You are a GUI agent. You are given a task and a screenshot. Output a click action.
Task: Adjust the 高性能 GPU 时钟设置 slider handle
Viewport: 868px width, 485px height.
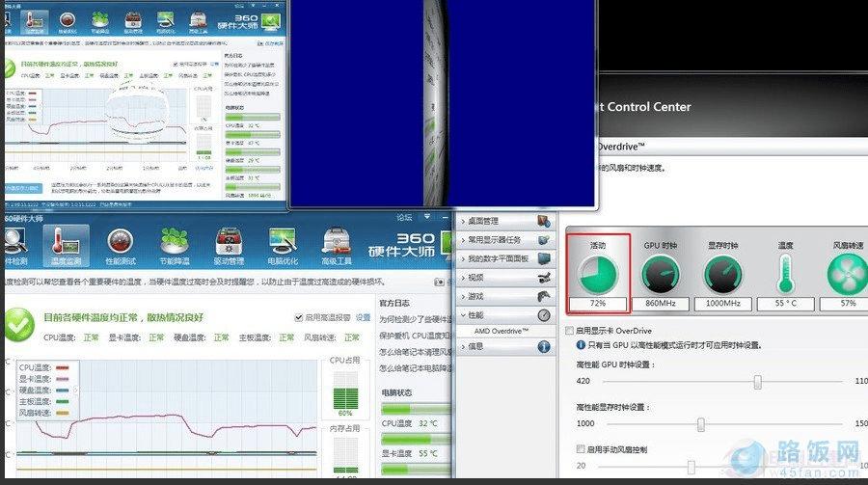757,382
